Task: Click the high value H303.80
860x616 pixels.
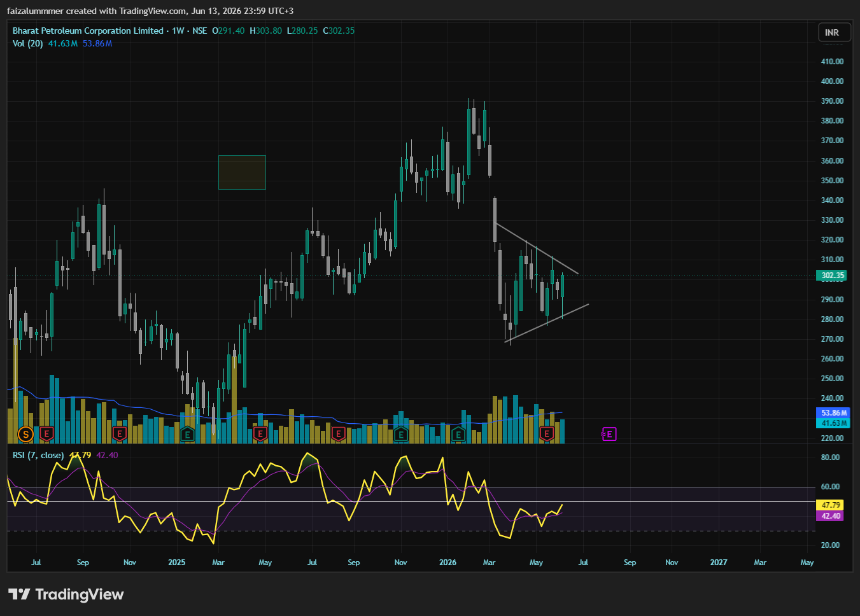Action: click(x=265, y=31)
